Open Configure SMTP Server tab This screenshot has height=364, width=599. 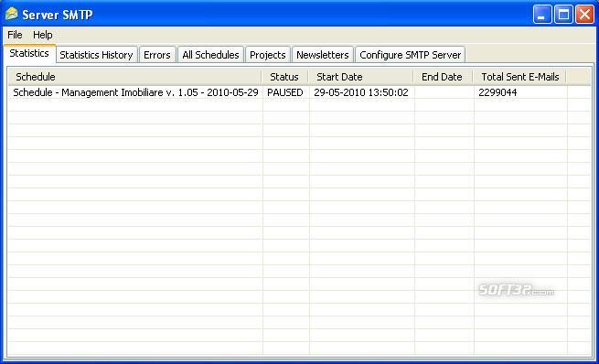(x=411, y=55)
